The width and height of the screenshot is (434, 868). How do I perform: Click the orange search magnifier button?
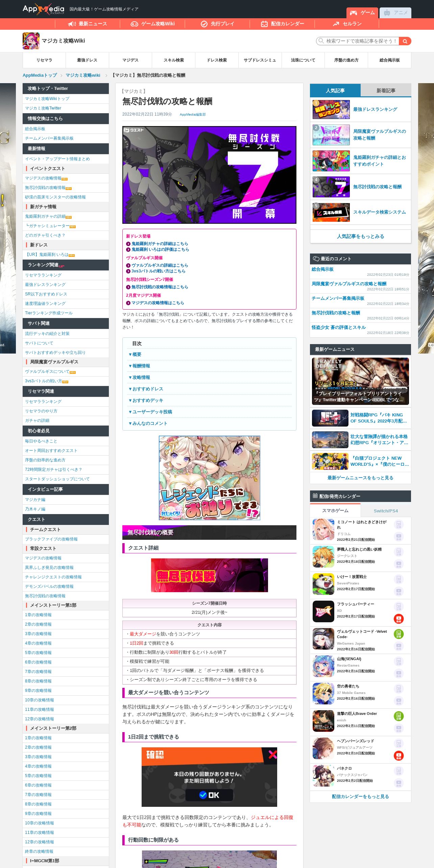(x=405, y=41)
